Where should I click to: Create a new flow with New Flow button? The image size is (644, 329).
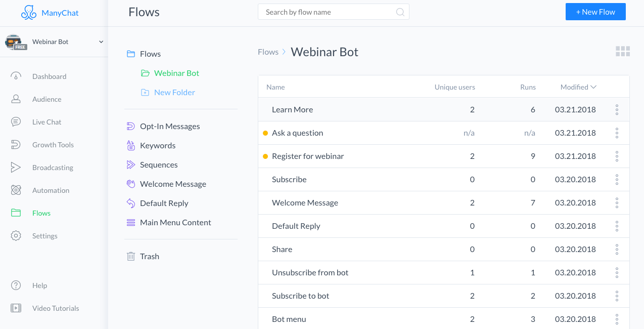pos(595,11)
